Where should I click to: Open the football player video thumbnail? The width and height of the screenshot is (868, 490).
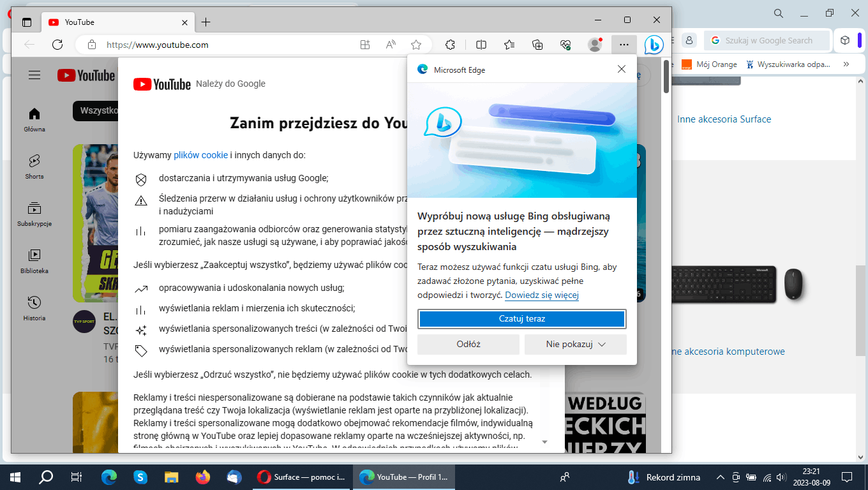point(95,223)
